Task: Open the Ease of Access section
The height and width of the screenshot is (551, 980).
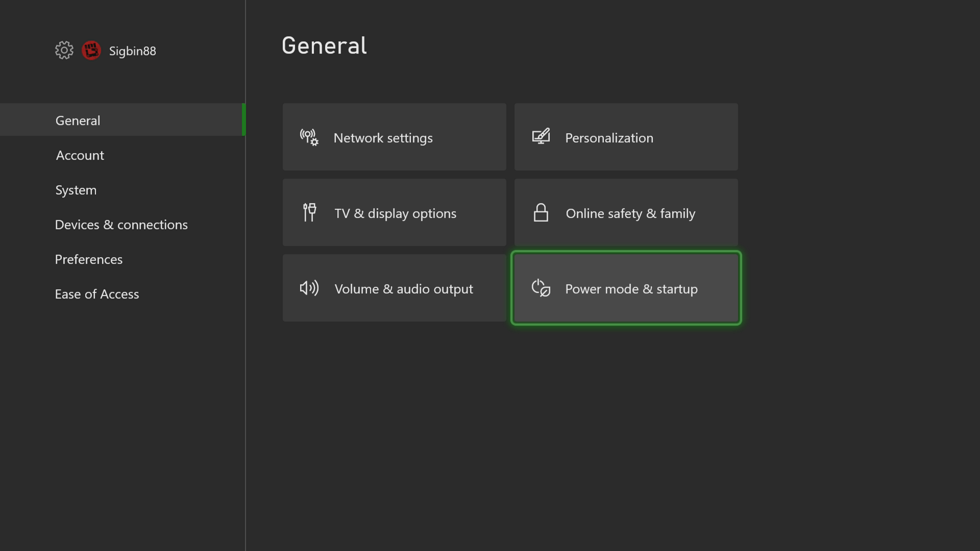Action: 97,294
